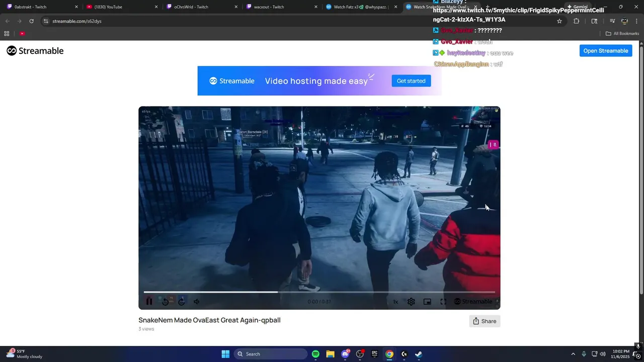Mute the video using the speaker icon

point(197,302)
